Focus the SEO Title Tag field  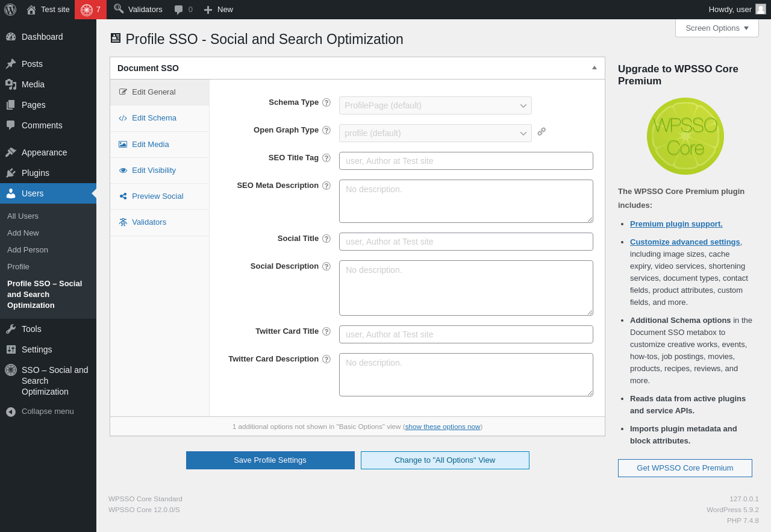click(466, 161)
